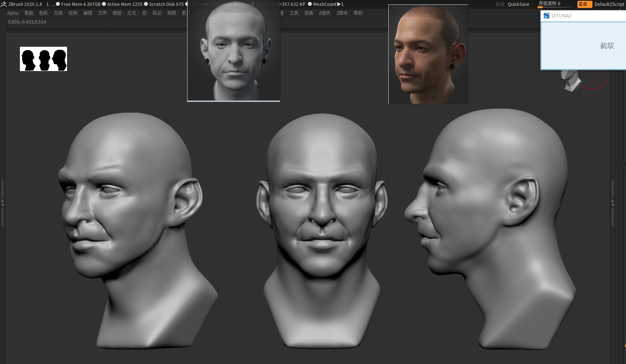
Task: Click the ZBrush logo icon
Action: [x=4, y=4]
